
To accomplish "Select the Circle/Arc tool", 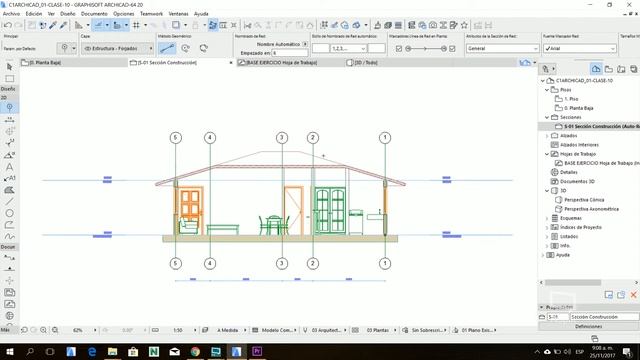I will pos(9,213).
